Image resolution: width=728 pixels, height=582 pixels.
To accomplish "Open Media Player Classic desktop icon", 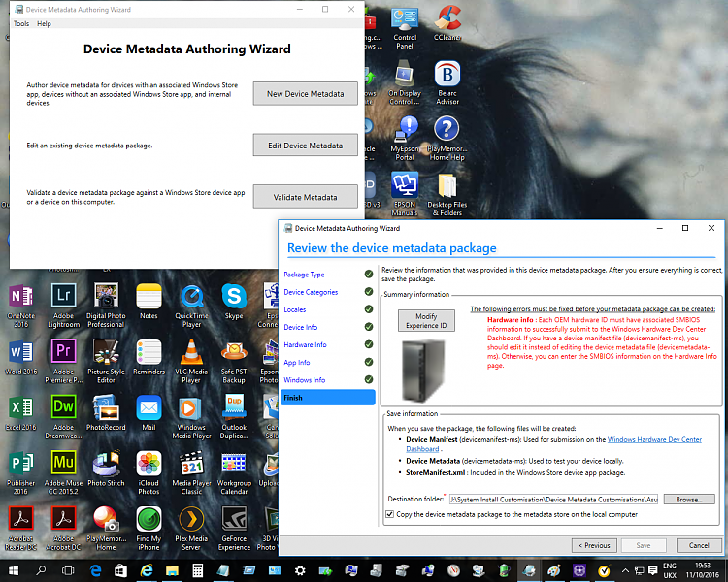I will coord(191,472).
